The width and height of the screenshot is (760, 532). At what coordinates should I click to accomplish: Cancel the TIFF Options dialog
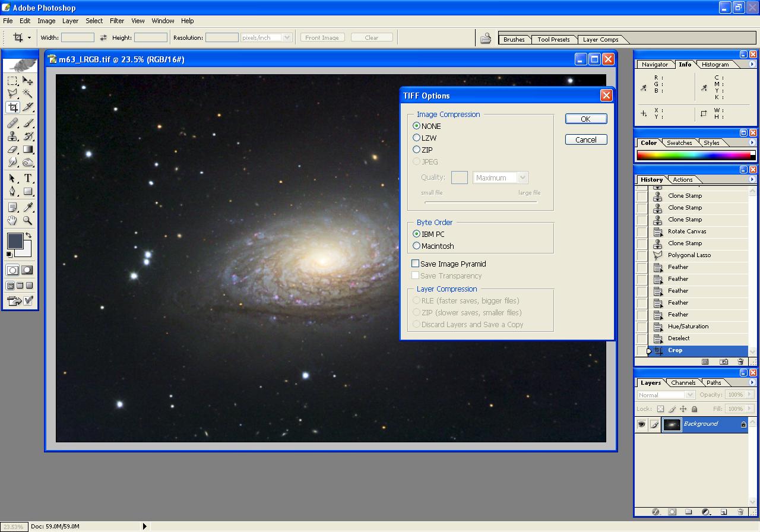[x=585, y=140]
